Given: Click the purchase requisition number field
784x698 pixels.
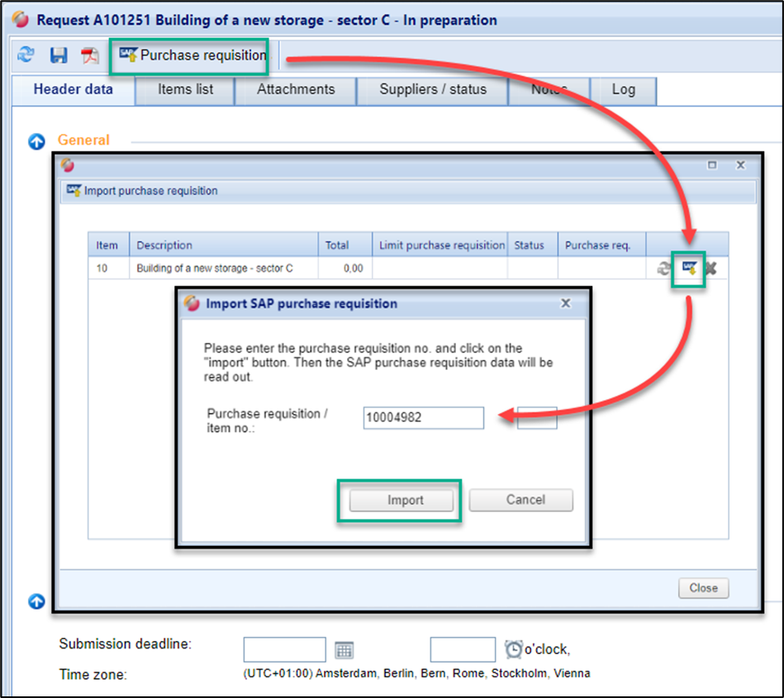Looking at the screenshot, I should coord(423,418).
